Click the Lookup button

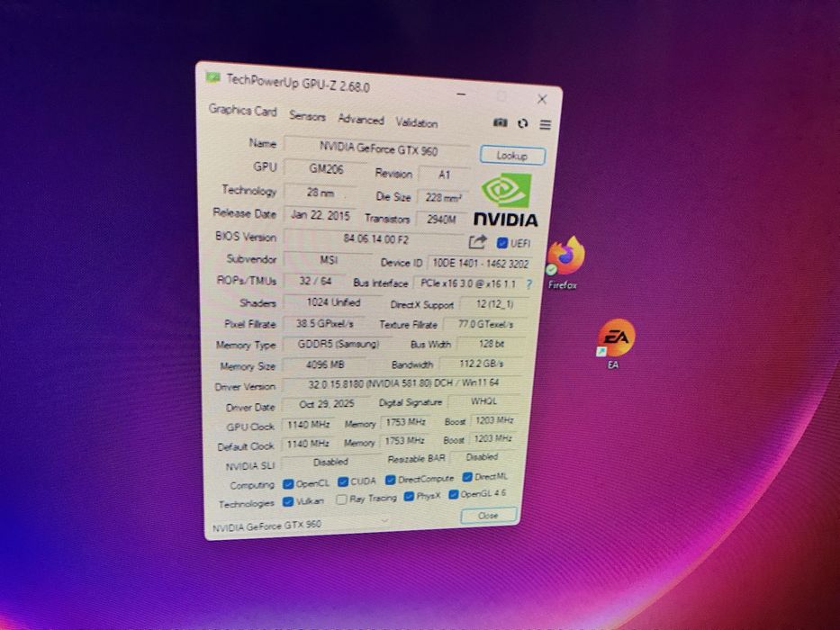click(x=512, y=156)
